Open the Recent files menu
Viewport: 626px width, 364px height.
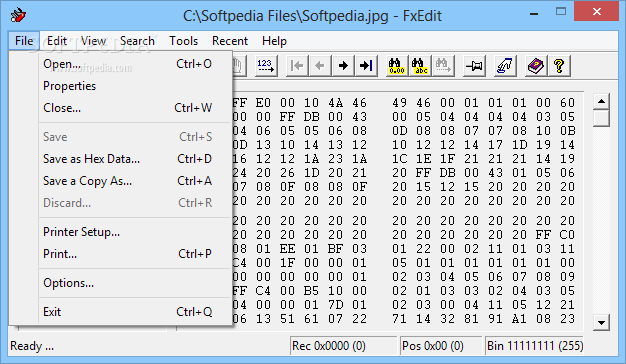tap(230, 41)
